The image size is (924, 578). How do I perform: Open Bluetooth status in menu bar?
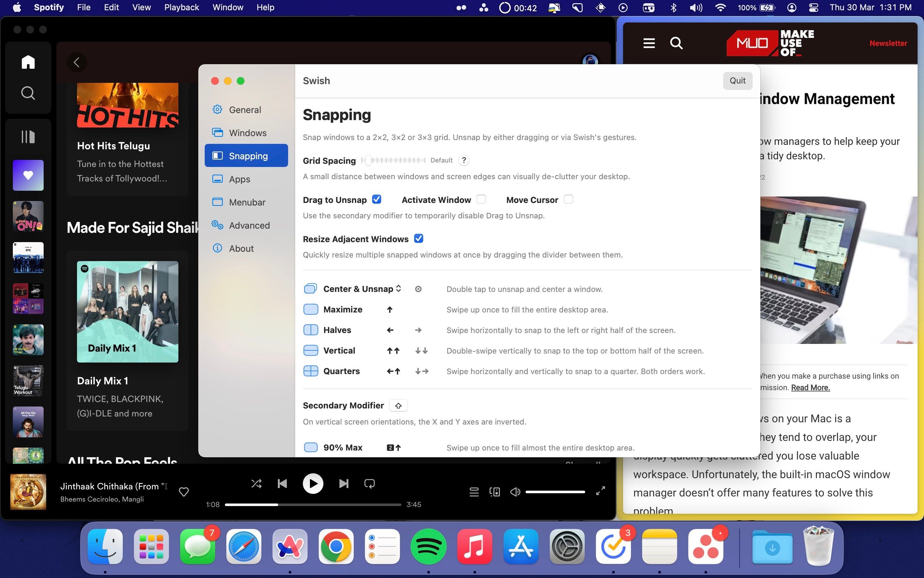click(673, 7)
